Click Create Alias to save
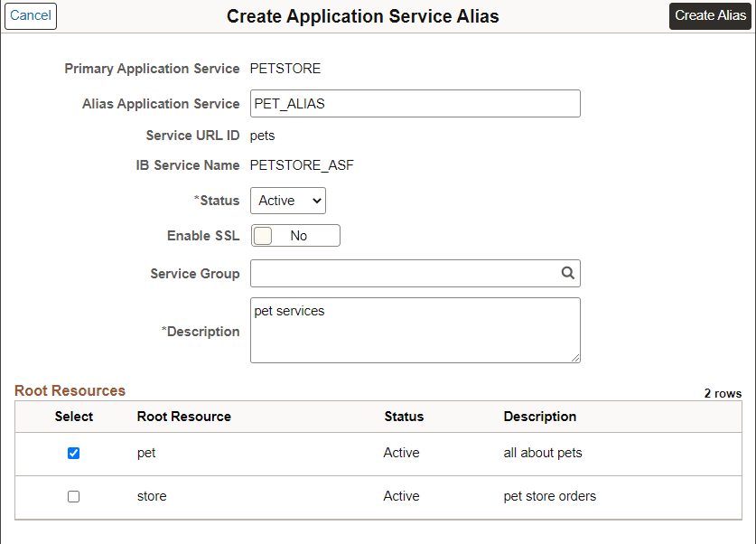Viewport: 756px width, 544px height. tap(710, 16)
